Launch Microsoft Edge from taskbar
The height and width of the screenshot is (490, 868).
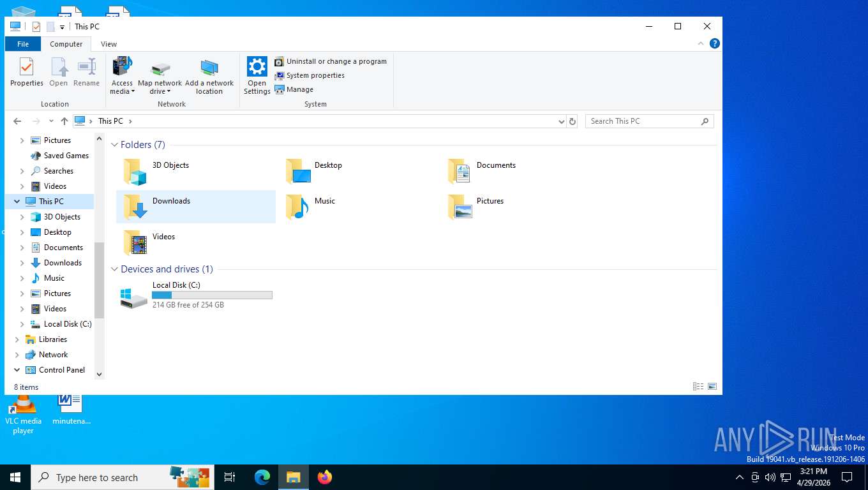pos(262,477)
